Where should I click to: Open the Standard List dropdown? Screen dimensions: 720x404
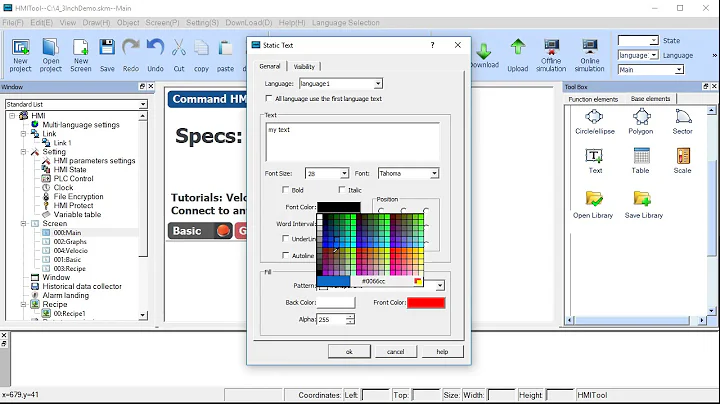tap(143, 104)
